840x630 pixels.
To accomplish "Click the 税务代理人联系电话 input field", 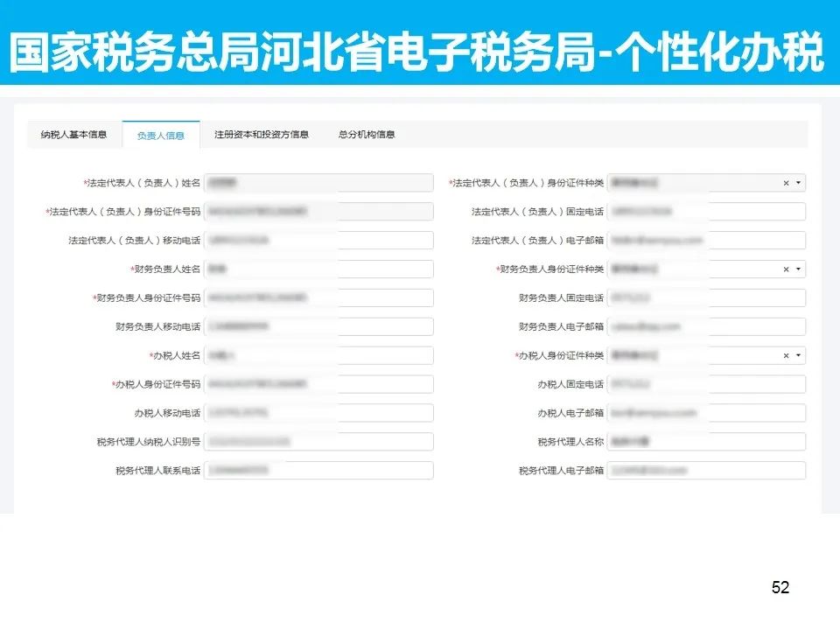I will 318,471.
